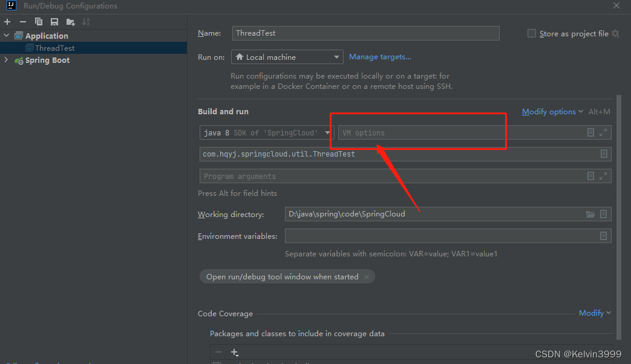
Task: Open gear settings next to Store as project file
Action: [x=616, y=34]
